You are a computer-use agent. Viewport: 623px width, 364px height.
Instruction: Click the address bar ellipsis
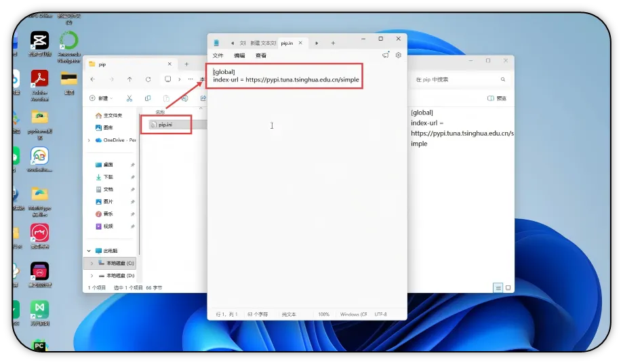[x=190, y=79]
